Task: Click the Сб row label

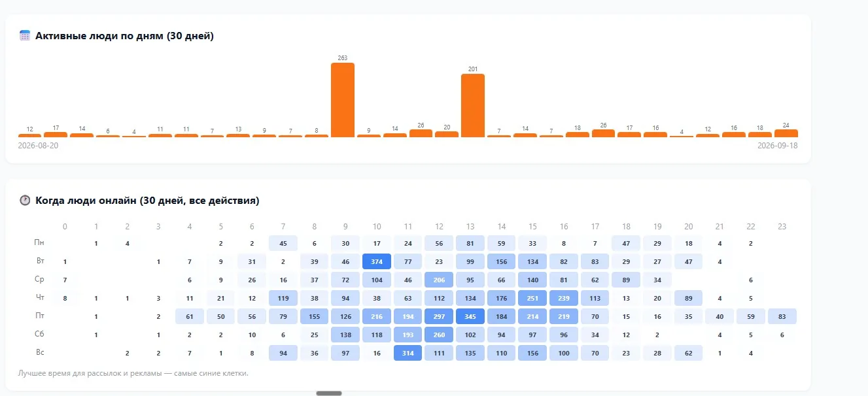Action: pyautogui.click(x=40, y=334)
